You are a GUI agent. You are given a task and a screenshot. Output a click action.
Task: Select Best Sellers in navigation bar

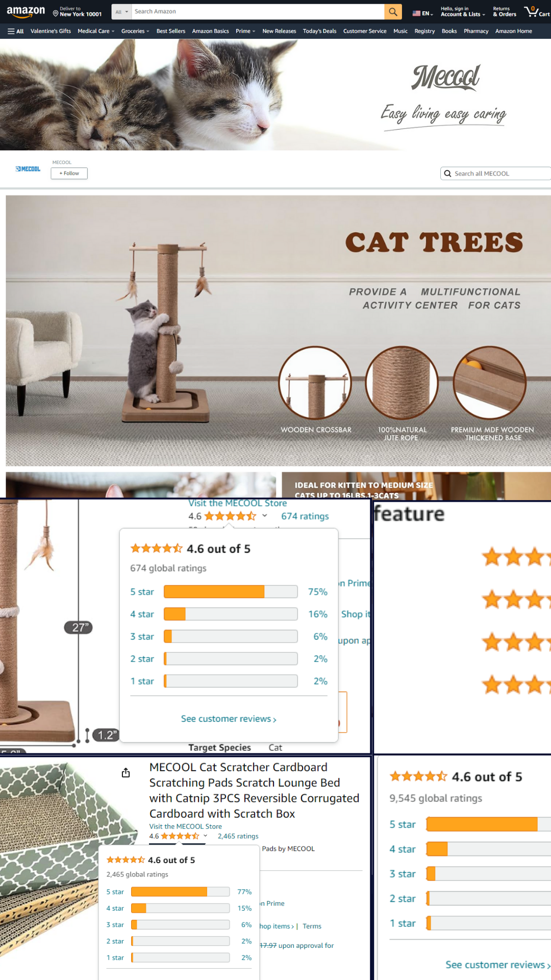[171, 31]
